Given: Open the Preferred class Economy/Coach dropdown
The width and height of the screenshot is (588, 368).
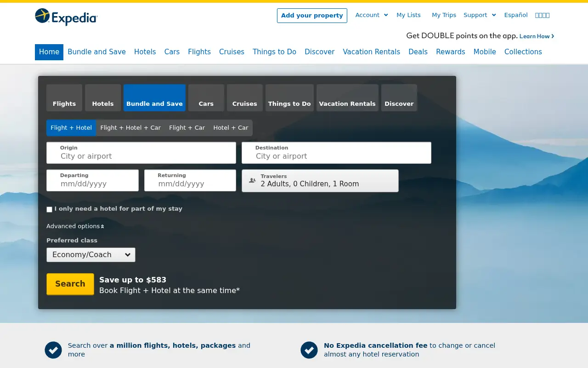Looking at the screenshot, I should (91, 255).
